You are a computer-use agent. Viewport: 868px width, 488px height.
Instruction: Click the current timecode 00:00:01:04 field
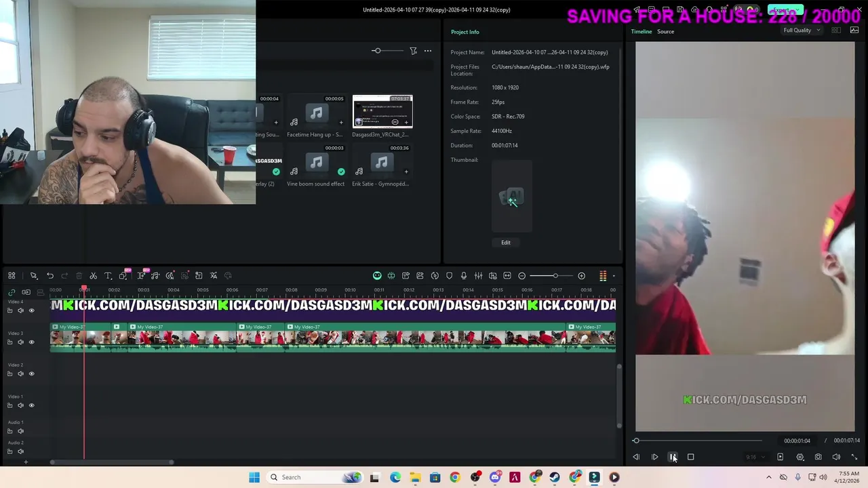pos(797,441)
